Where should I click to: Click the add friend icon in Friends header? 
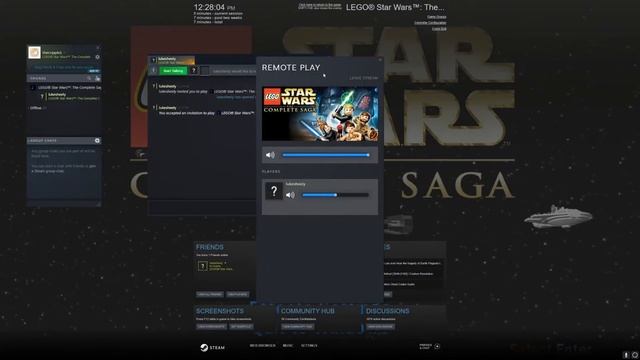97,78
